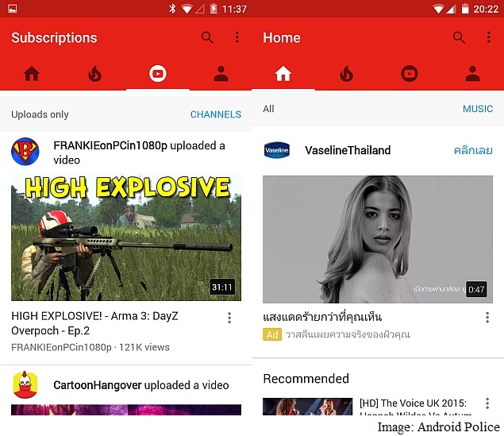Select Home tab icon on Home screen
Viewport: 504px width, 436px height.
(283, 74)
